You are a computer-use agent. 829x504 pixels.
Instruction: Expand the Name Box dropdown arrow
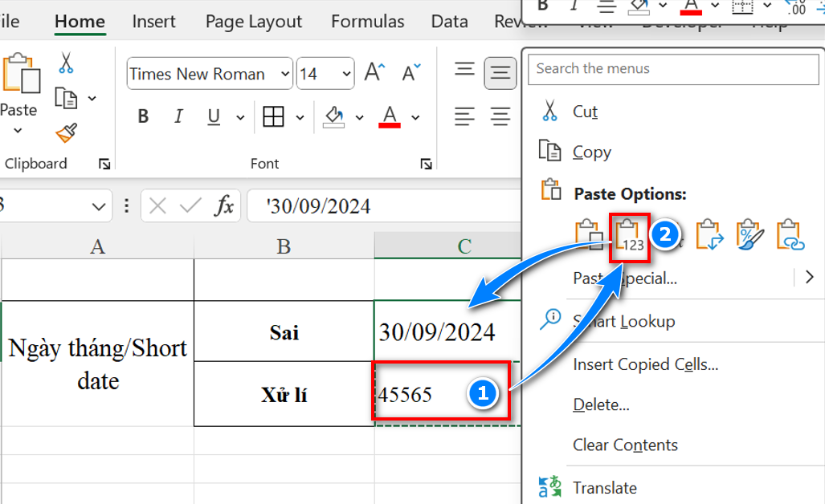[99, 207]
